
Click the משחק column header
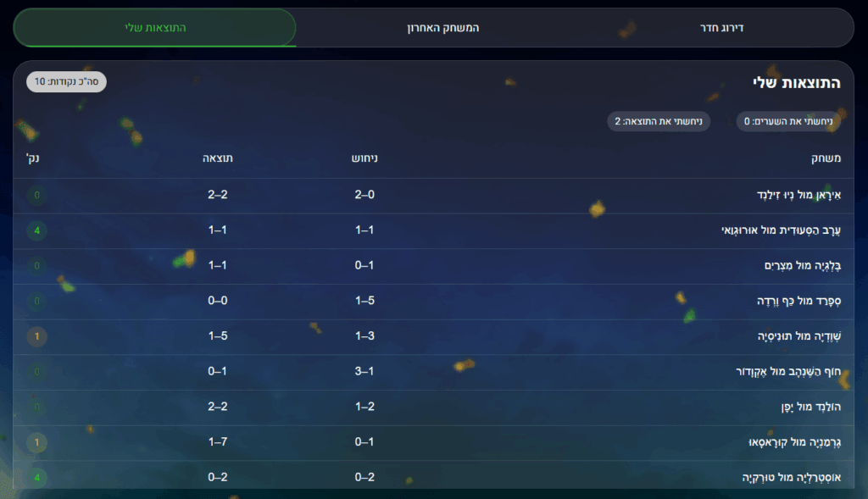click(826, 158)
